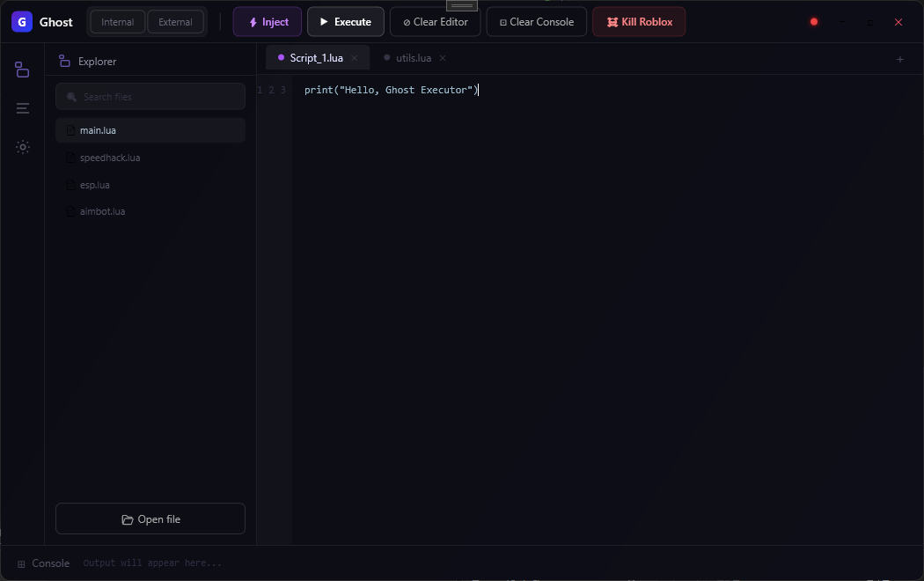
Task: Open aimbot.lua in the explorer
Action: click(x=150, y=211)
